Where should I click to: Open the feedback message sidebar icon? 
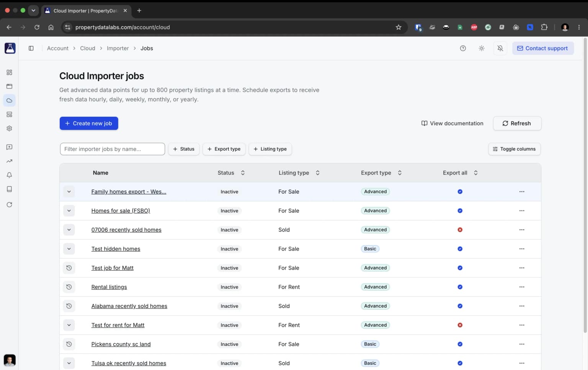click(x=9, y=147)
